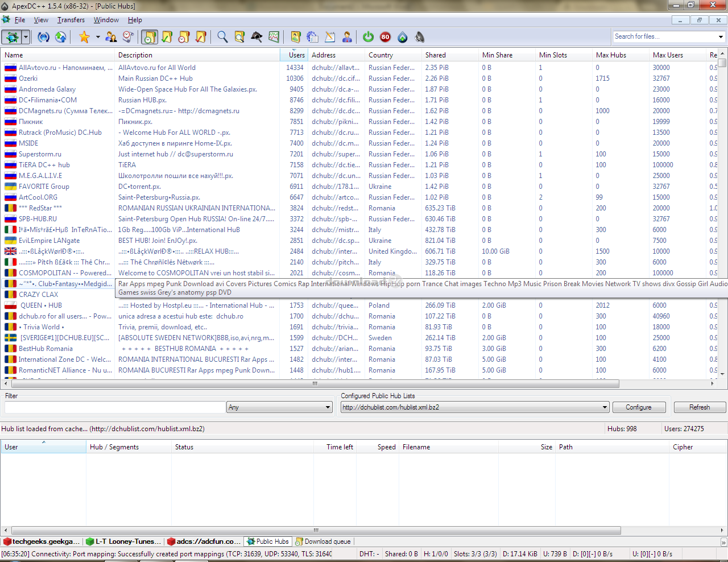The width and height of the screenshot is (728, 562).
Task: Select the Superstorm.ru hub entry
Action: coord(358,154)
